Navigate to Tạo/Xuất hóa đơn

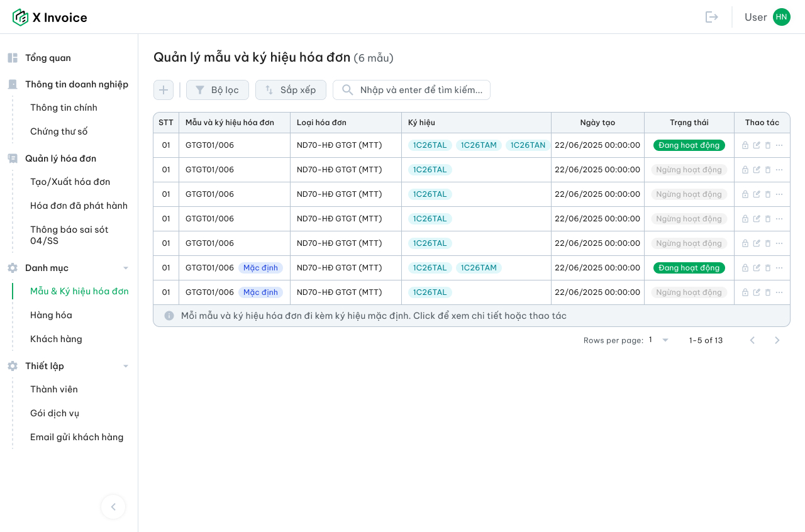[x=70, y=182]
